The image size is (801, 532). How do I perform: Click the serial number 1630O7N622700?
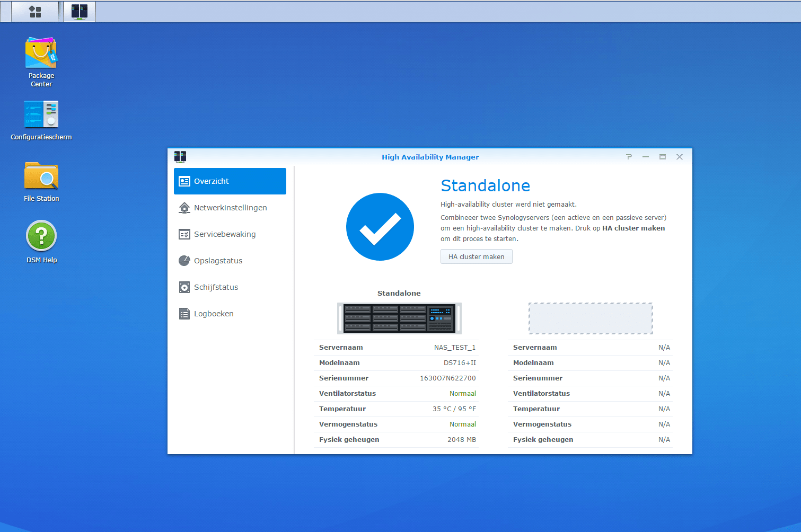(x=448, y=378)
